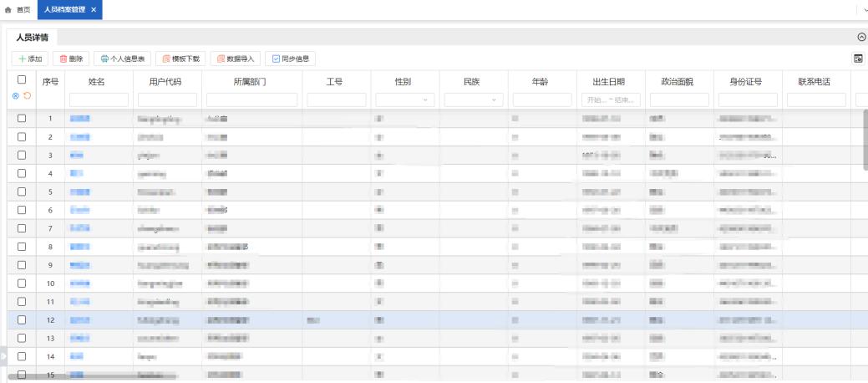Switch to the 首页 tab
The image size is (868, 383).
point(18,9)
